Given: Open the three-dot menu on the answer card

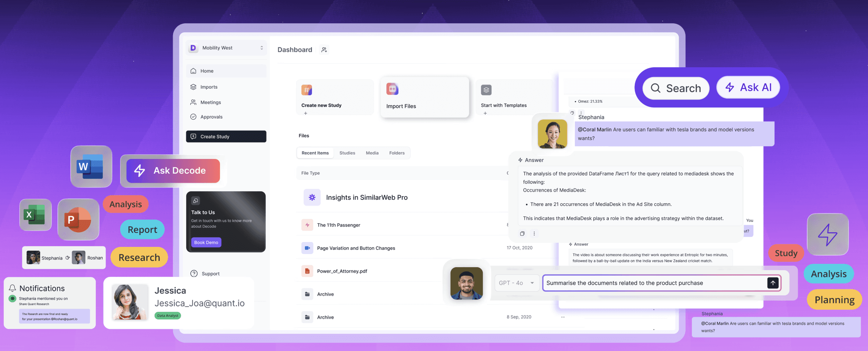Looking at the screenshot, I should click(534, 233).
